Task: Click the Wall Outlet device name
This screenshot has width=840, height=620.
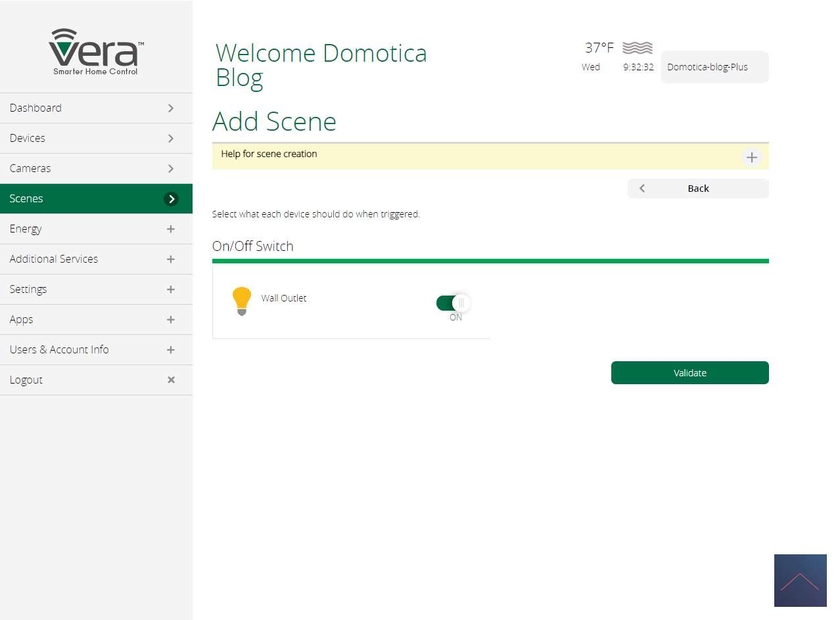Action: point(284,298)
